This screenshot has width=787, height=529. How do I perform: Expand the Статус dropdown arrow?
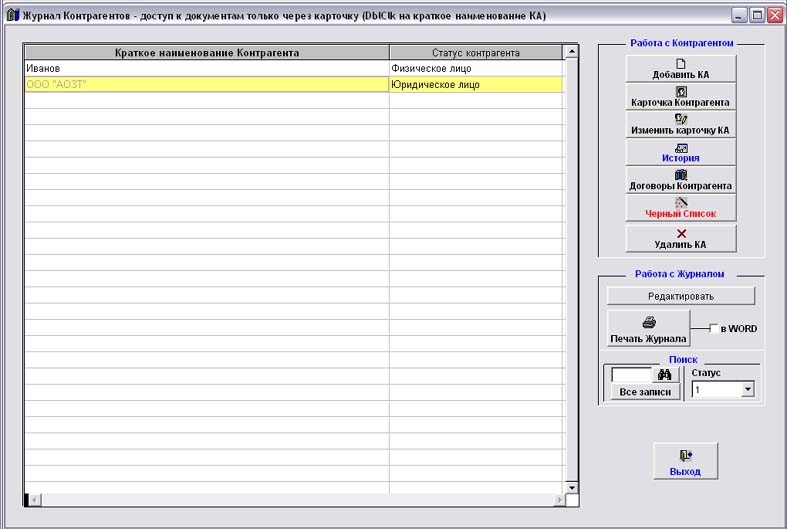coord(748,389)
